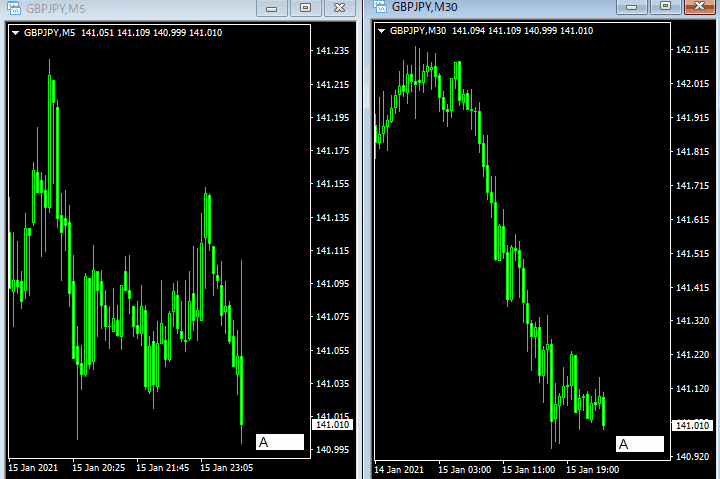720x479 pixels.
Task: Click price level 141.075 on M5 scale
Action: 332,317
